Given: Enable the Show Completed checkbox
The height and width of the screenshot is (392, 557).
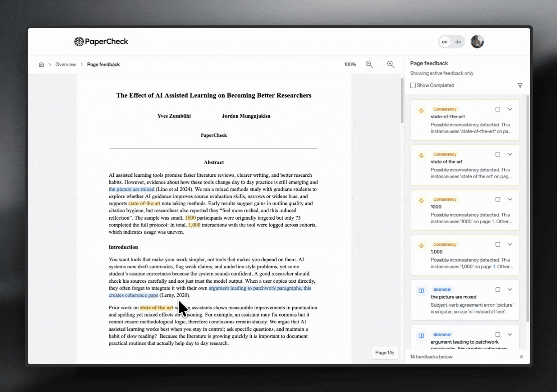Looking at the screenshot, I should 413,85.
